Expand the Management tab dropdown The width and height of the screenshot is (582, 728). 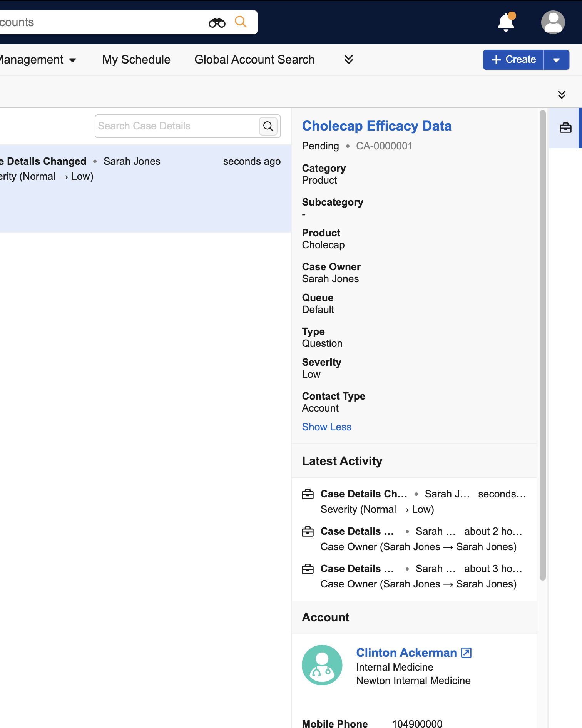(x=72, y=60)
